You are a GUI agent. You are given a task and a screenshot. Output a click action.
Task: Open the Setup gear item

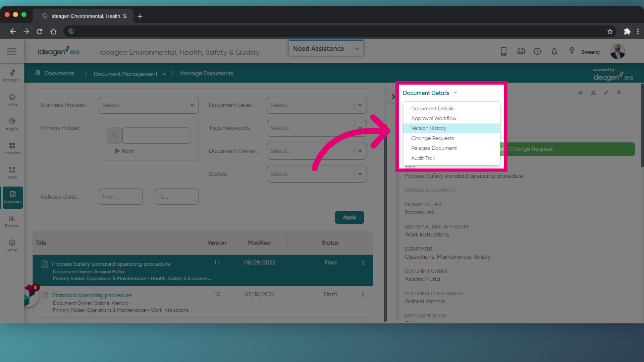pos(12,246)
